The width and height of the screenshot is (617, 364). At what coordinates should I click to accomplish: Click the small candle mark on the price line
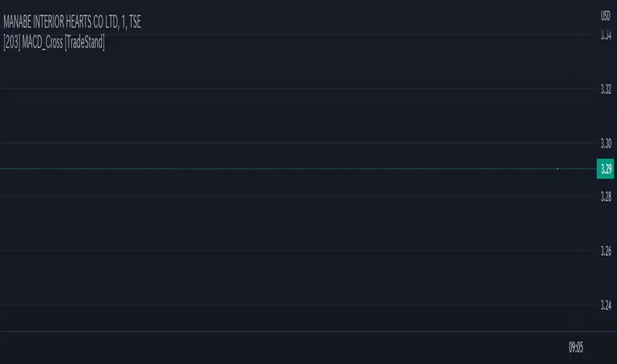558,169
